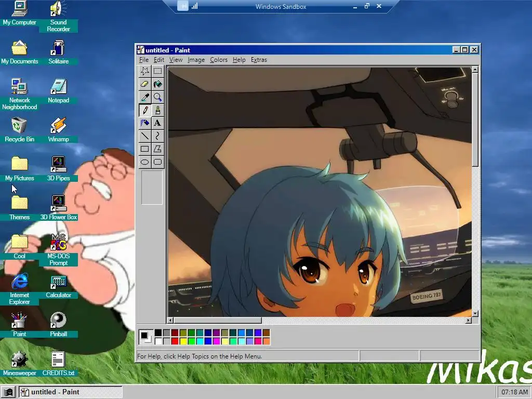This screenshot has height=399, width=532.
Task: Select the Paint shortcut desktop icon
Action: (x=19, y=325)
